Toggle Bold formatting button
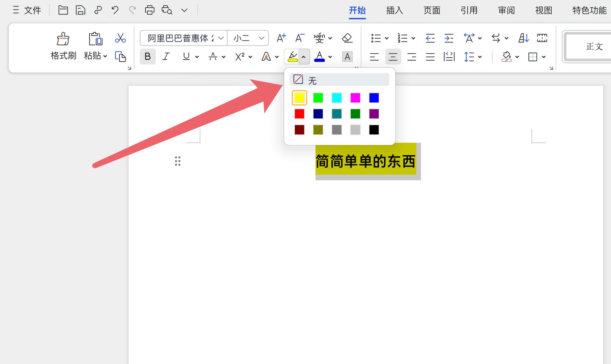This screenshot has width=611, height=364. pyautogui.click(x=147, y=57)
